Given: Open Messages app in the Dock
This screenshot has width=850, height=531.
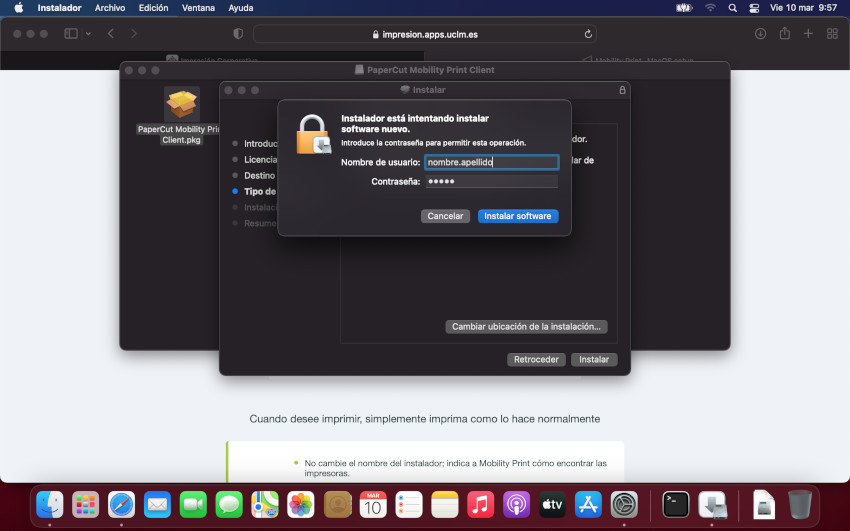Looking at the screenshot, I should click(229, 504).
